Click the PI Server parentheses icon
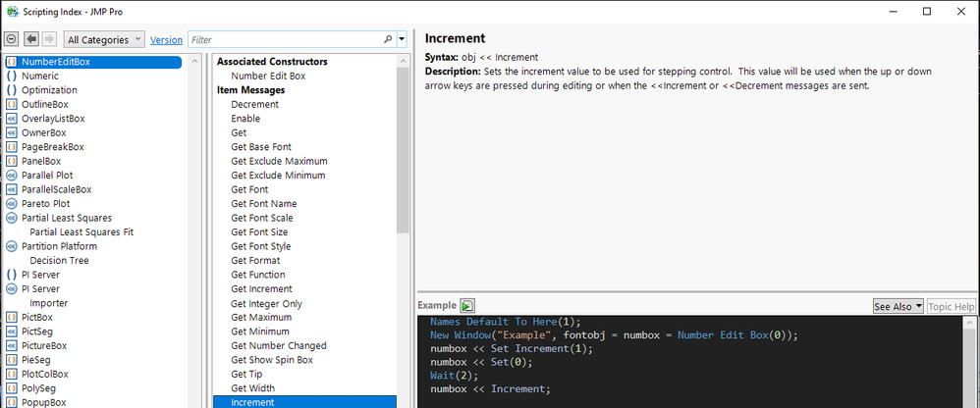The width and height of the screenshot is (980, 408). (x=11, y=275)
